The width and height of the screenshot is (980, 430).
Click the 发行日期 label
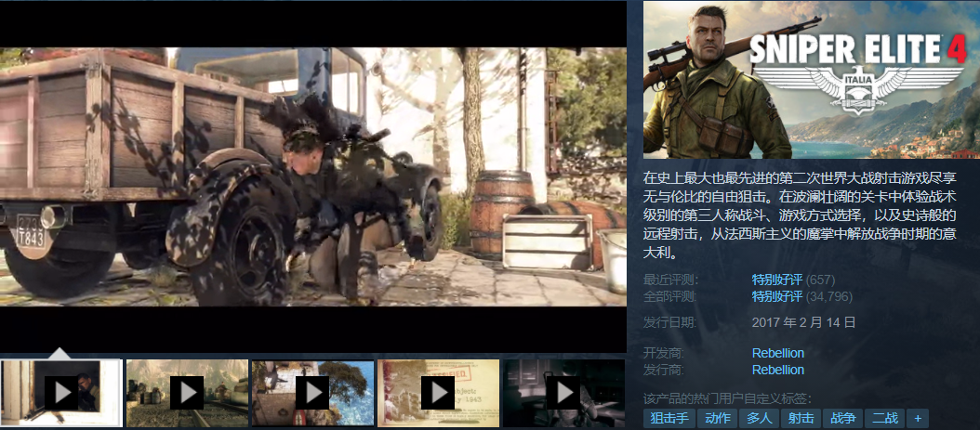670,322
